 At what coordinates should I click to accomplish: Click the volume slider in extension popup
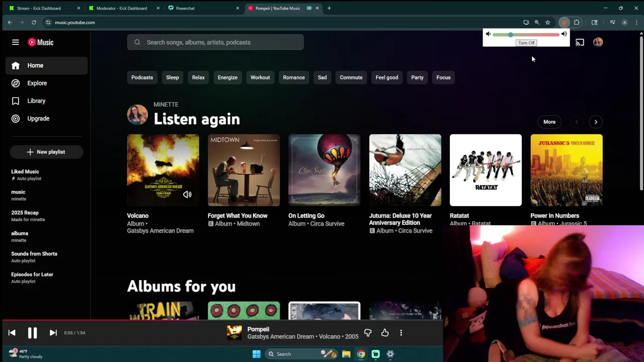click(x=526, y=34)
